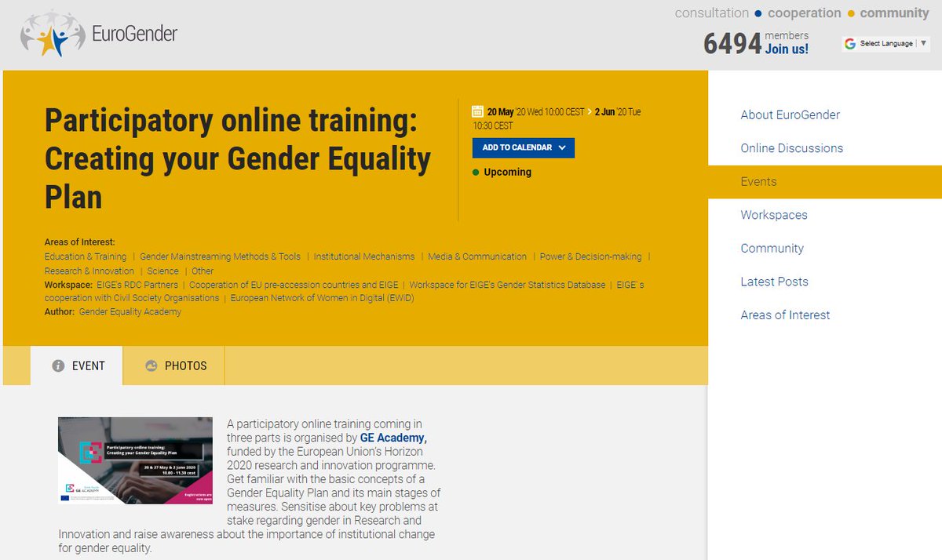Image resolution: width=942 pixels, height=560 pixels.
Task: Open Community in sidebar menu
Action: [772, 249]
